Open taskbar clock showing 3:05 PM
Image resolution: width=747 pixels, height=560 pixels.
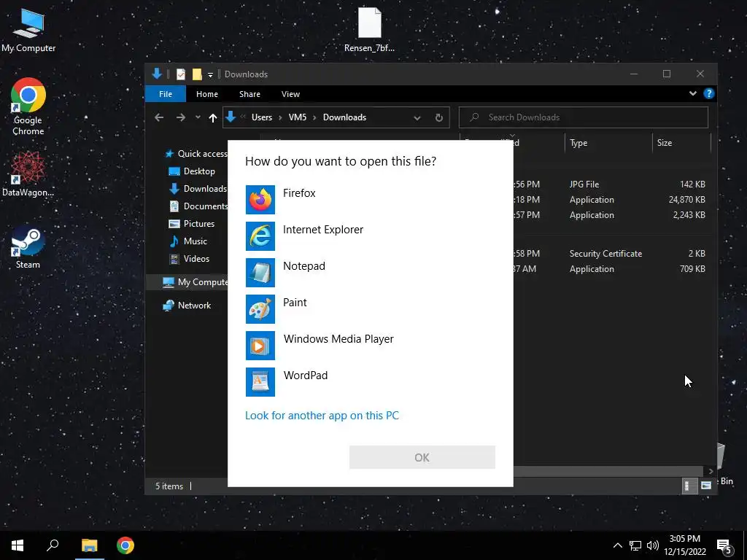[x=684, y=545]
